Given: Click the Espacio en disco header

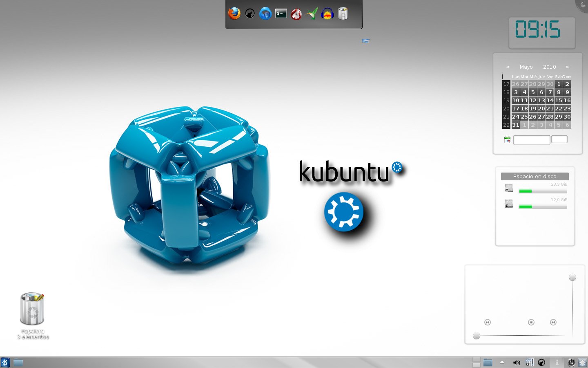Looking at the screenshot, I should [535, 176].
